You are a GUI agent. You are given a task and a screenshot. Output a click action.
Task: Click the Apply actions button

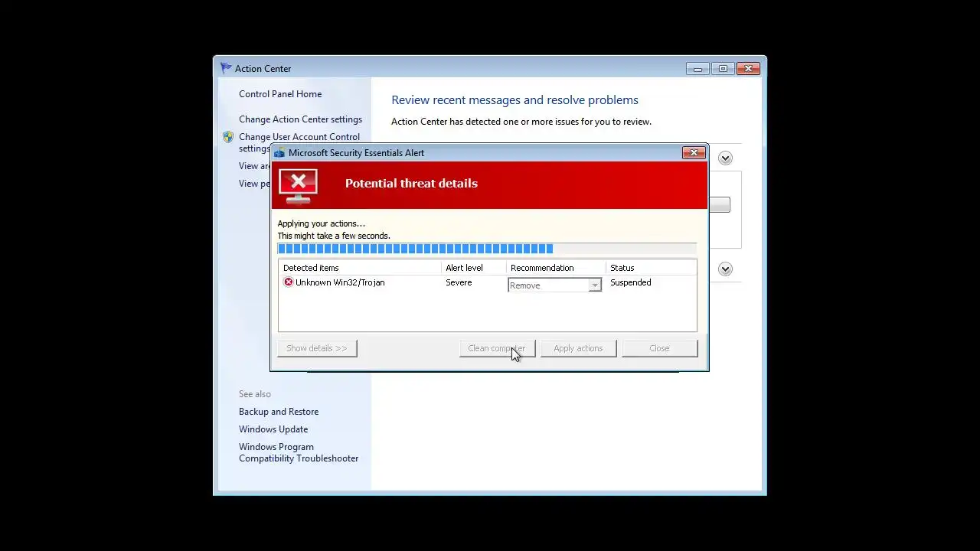578,348
